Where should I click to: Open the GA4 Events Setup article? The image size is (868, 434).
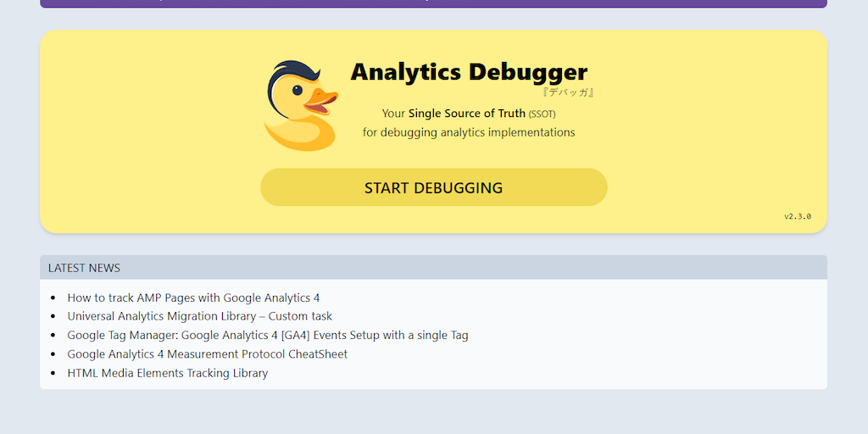268,335
